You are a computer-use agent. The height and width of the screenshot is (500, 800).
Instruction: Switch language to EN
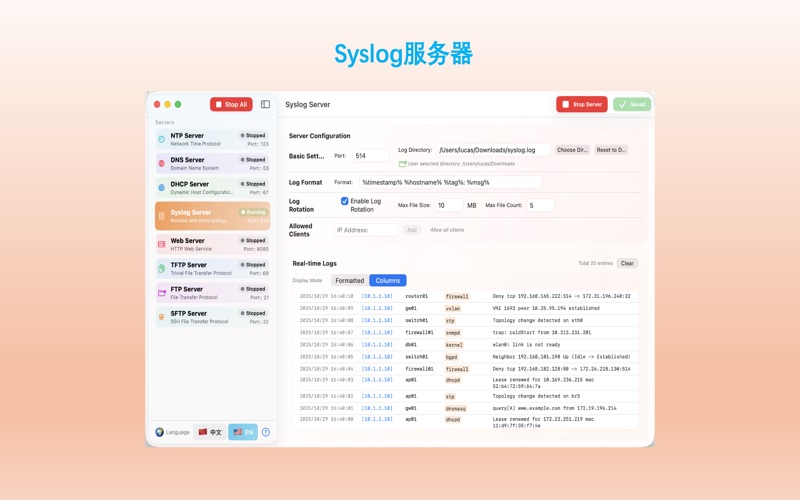[x=243, y=432]
